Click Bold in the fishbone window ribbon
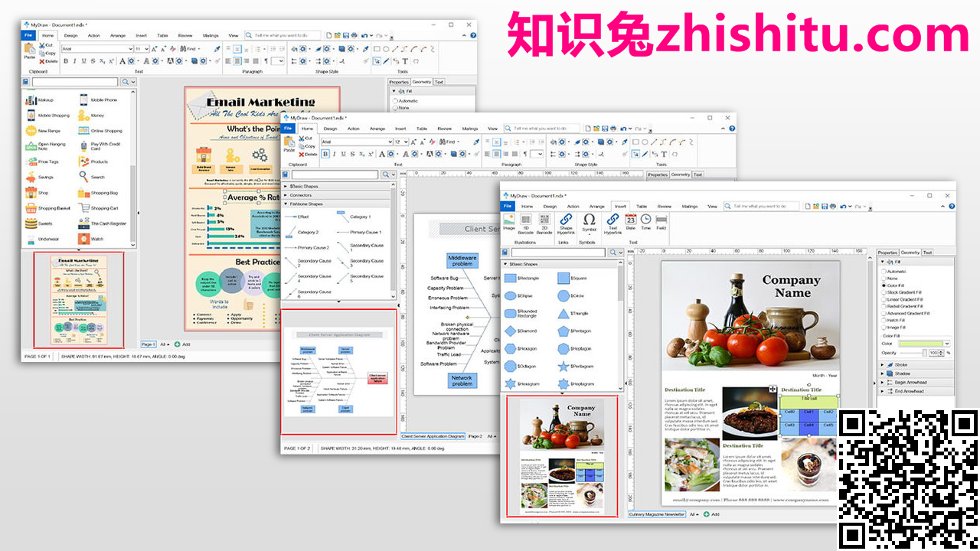980x551 pixels. [x=325, y=154]
